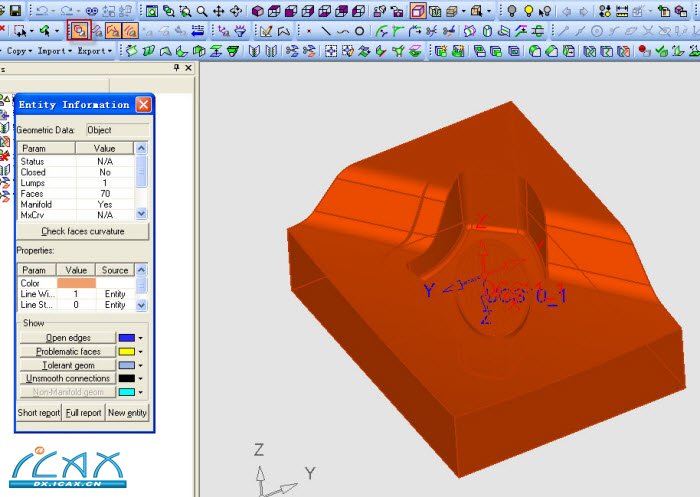Click the Faces value 70 cell

tap(105, 194)
